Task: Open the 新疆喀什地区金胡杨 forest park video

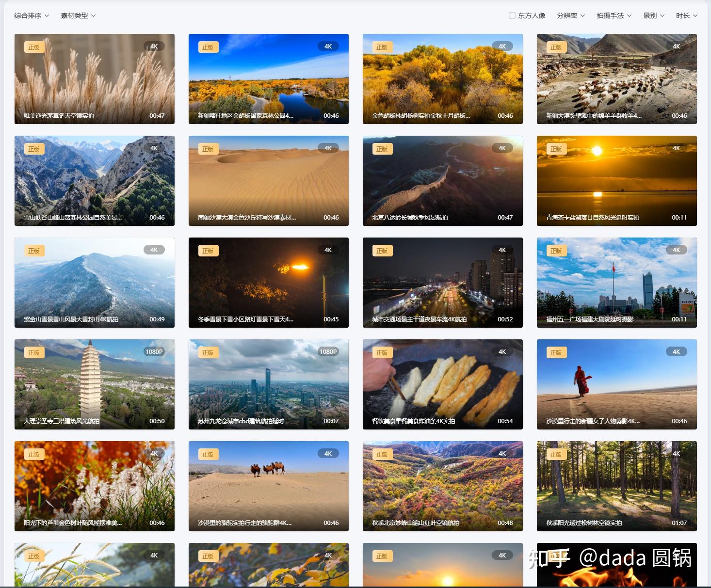Action: coord(269,79)
